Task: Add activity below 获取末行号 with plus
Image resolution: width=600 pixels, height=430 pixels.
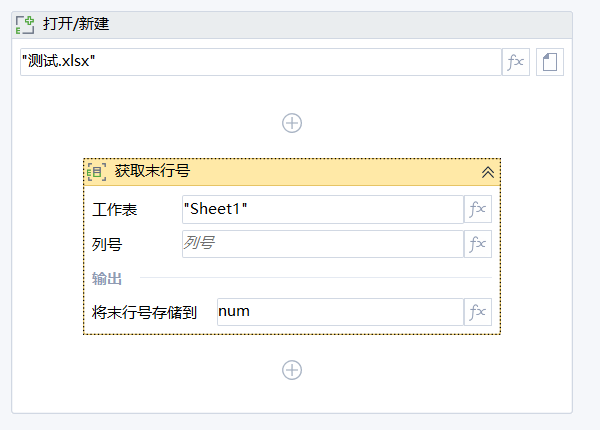Action: [292, 370]
